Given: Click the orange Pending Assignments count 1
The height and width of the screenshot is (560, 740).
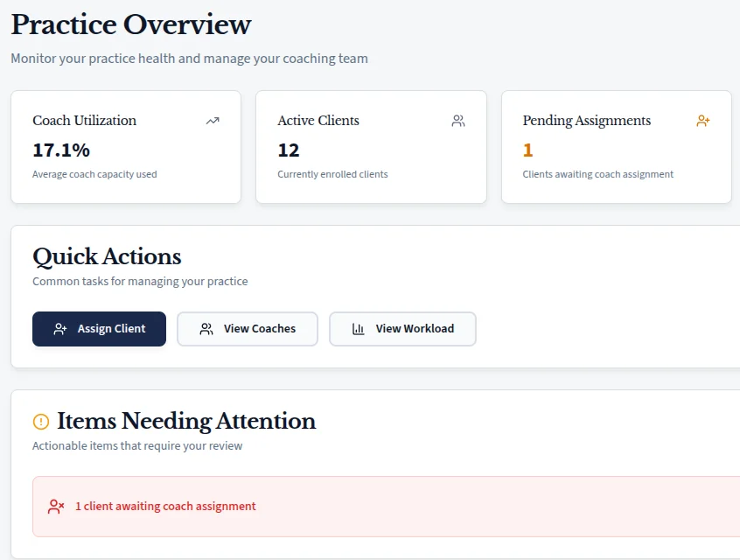Looking at the screenshot, I should pyautogui.click(x=527, y=150).
